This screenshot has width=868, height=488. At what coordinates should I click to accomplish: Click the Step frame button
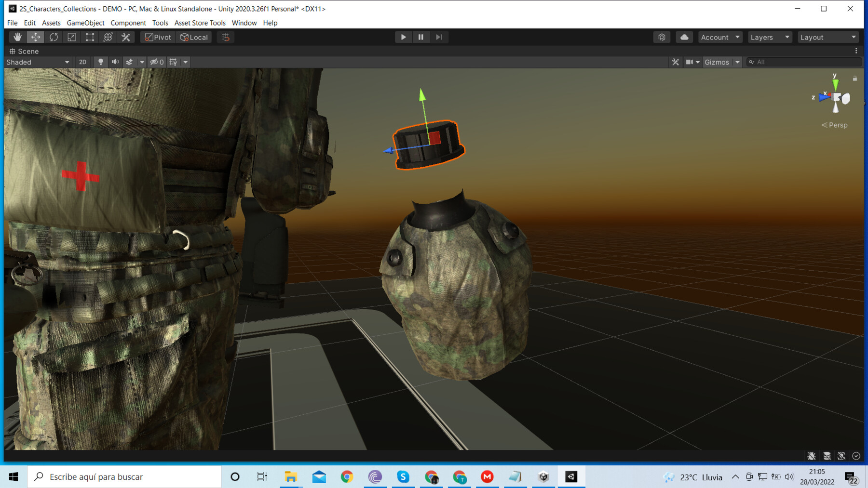439,37
